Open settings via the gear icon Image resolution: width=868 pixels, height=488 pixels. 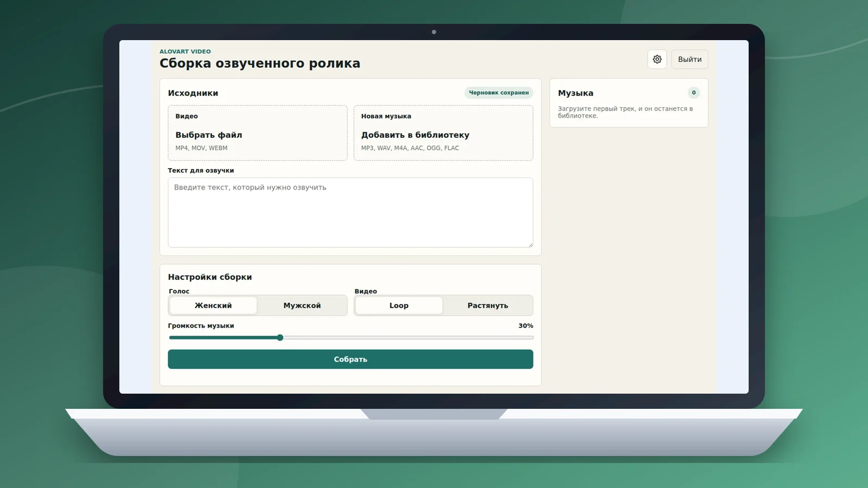click(x=657, y=59)
